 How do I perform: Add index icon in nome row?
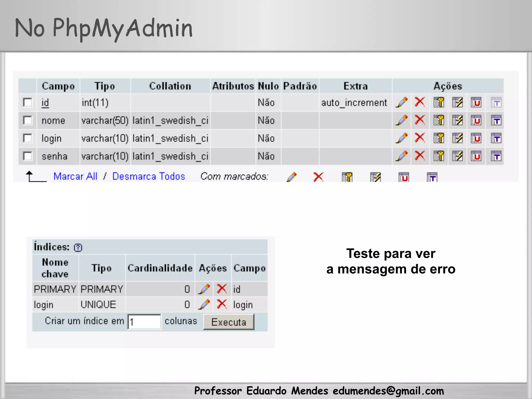click(x=457, y=120)
